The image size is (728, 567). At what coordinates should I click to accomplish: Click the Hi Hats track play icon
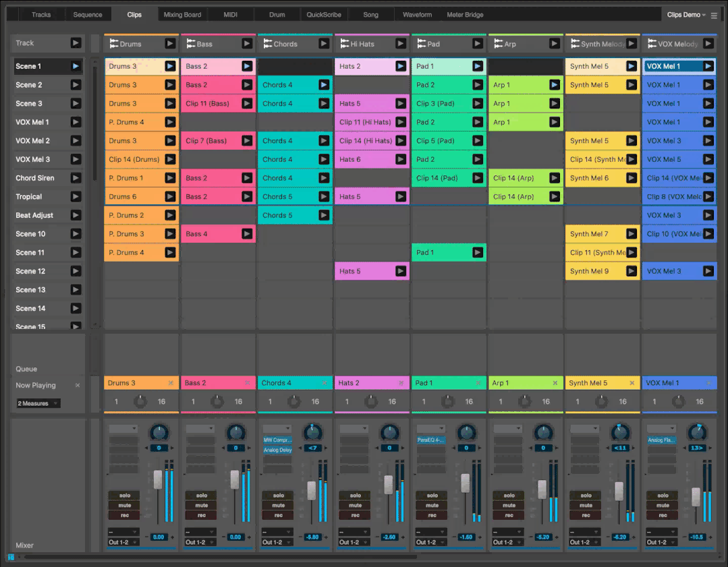(401, 44)
